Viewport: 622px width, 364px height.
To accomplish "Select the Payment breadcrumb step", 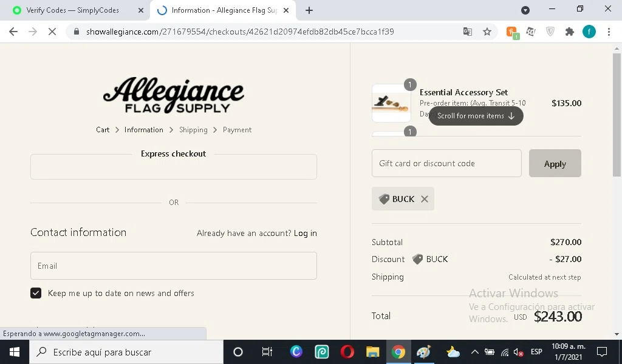I will click(238, 130).
